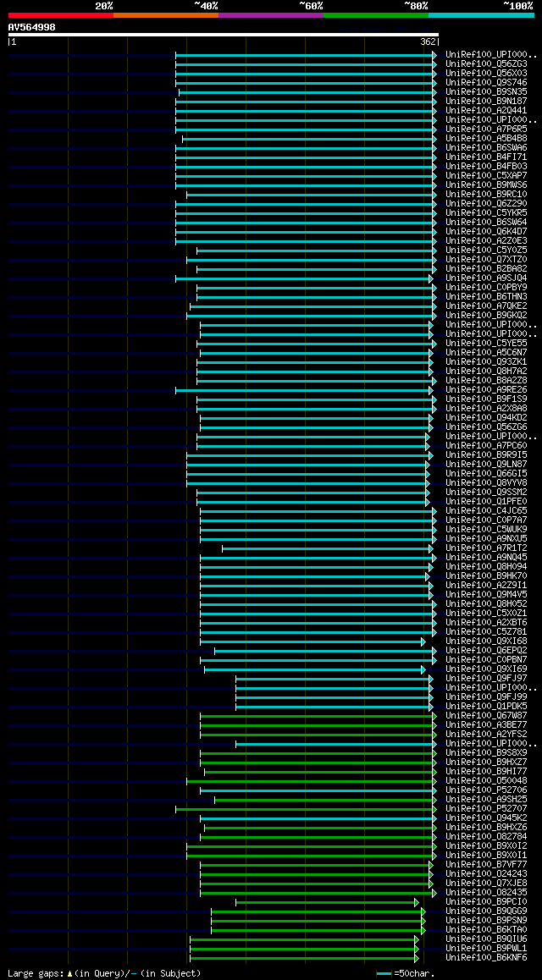Open hit UniRef100_Q945K2
This screenshot has width=542, height=980.
point(486,818)
